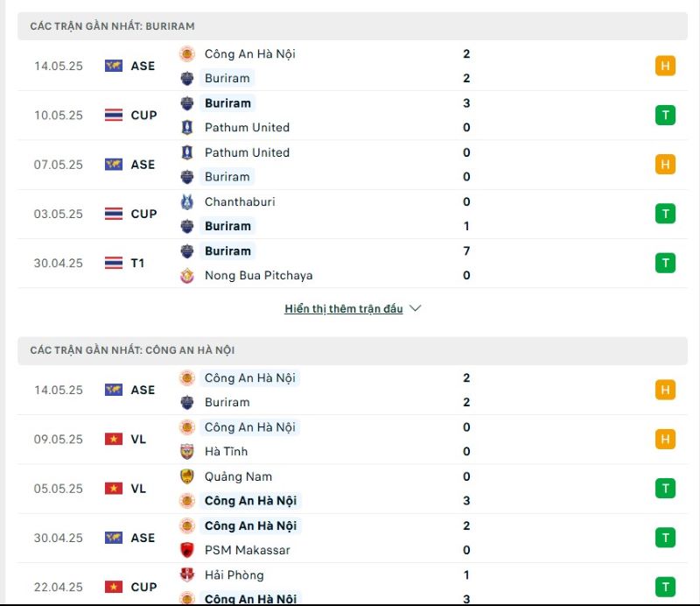Click the Nong Bua Pitchaya team crest
Image resolution: width=700 pixels, height=606 pixels.
187,276
